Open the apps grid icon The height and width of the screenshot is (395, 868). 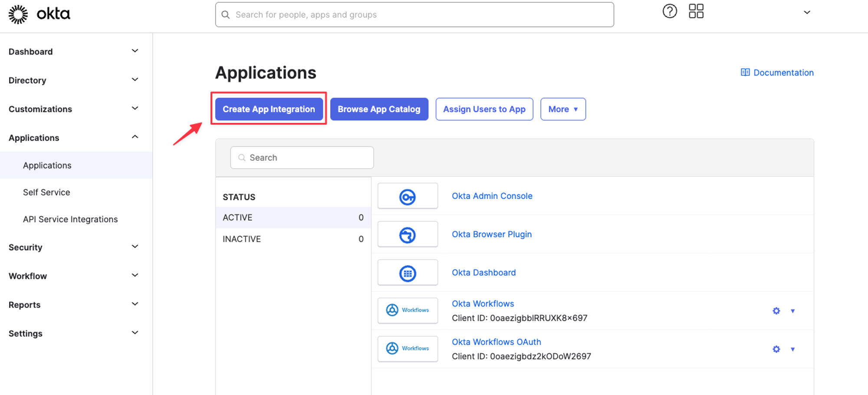pos(696,11)
